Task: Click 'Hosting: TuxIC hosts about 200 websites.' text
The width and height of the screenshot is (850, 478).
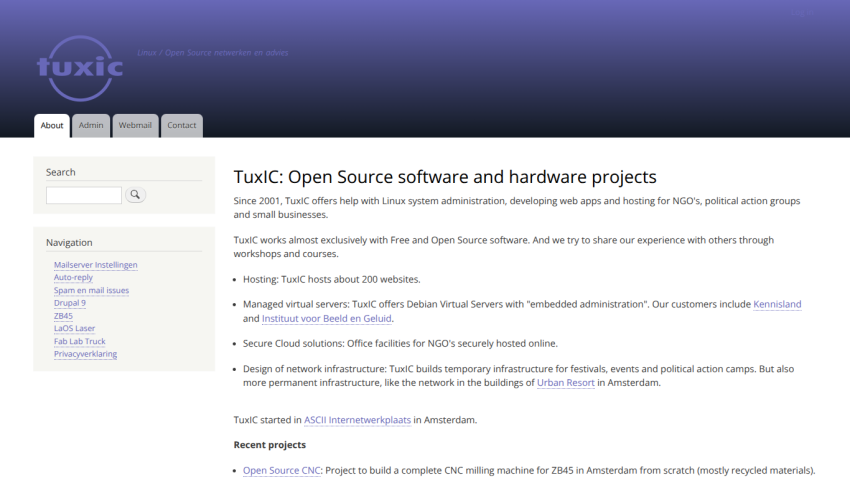Action: pos(331,280)
